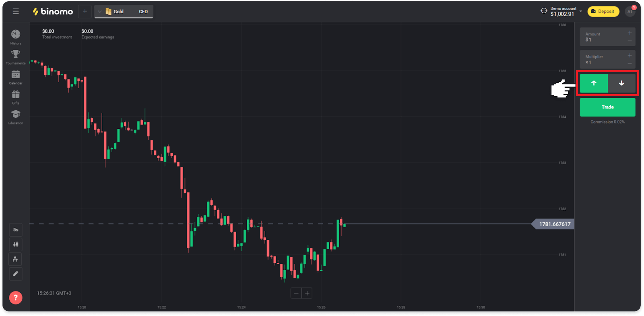Image resolution: width=644 pixels, height=316 pixels.
Task: Open the 5s timeframe selector
Action: coord(16,230)
